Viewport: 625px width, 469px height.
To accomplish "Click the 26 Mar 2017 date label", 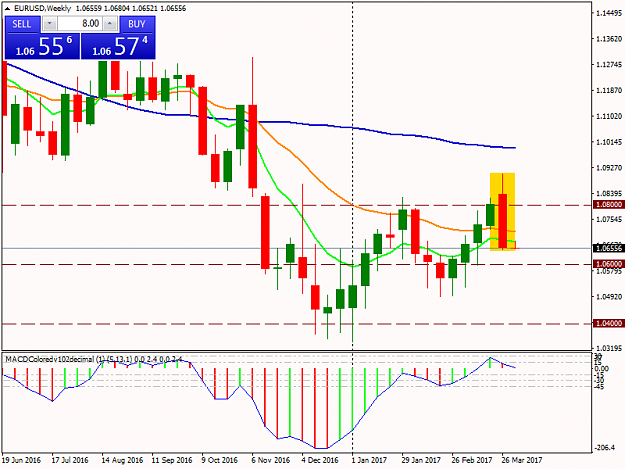I will [522, 460].
